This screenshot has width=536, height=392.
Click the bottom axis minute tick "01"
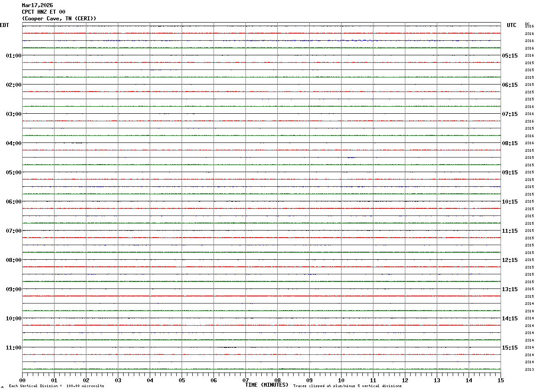(54, 380)
